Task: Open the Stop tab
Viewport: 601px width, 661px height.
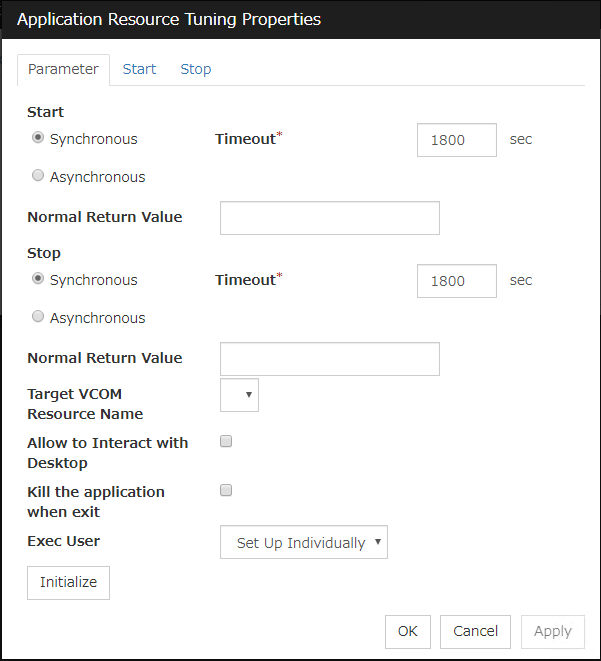Action: pyautogui.click(x=195, y=69)
